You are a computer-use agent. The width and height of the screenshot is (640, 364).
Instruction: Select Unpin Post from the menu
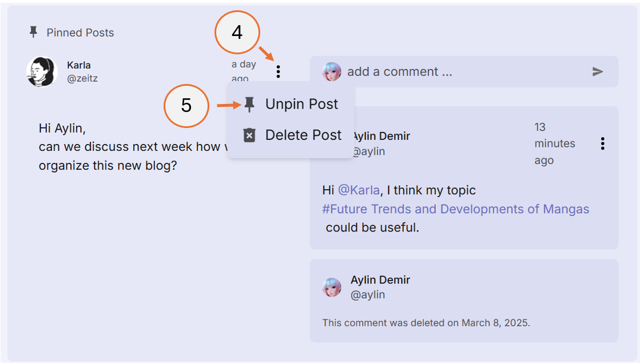(x=301, y=103)
